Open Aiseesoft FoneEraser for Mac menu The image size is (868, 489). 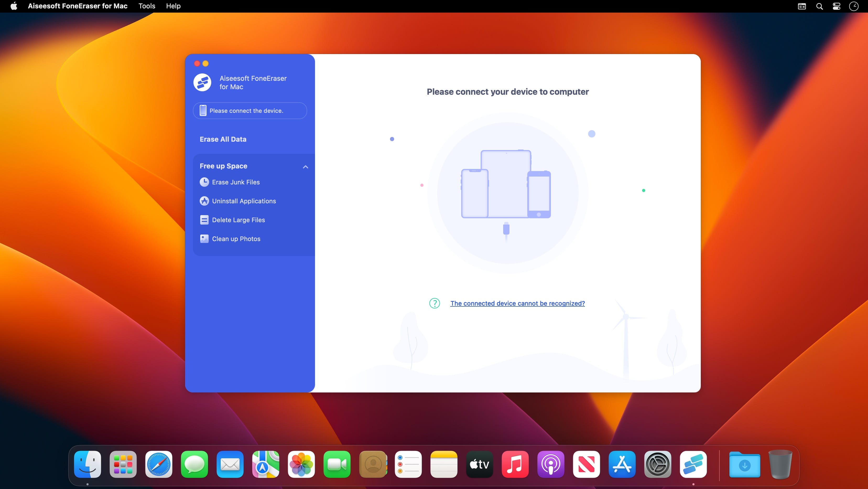(78, 6)
